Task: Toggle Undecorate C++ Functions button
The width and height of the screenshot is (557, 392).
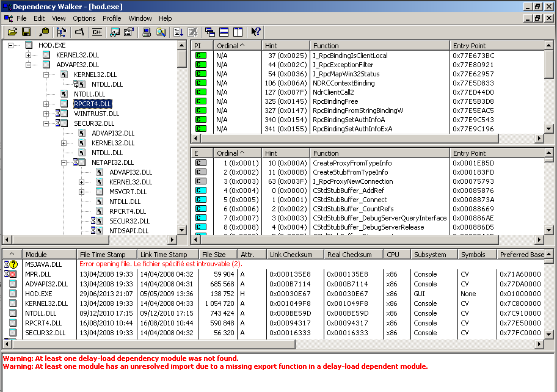Action: click(x=96, y=32)
